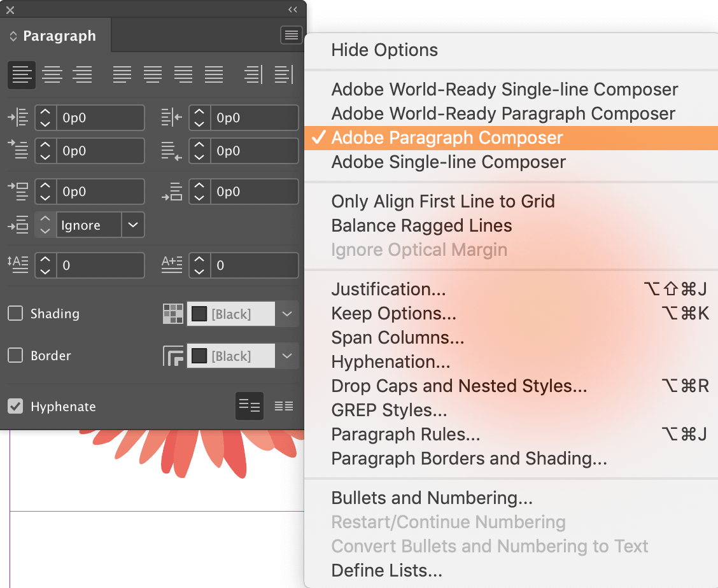Image resolution: width=718 pixels, height=588 pixels.
Task: Select the align left text icon
Action: pos(21,74)
